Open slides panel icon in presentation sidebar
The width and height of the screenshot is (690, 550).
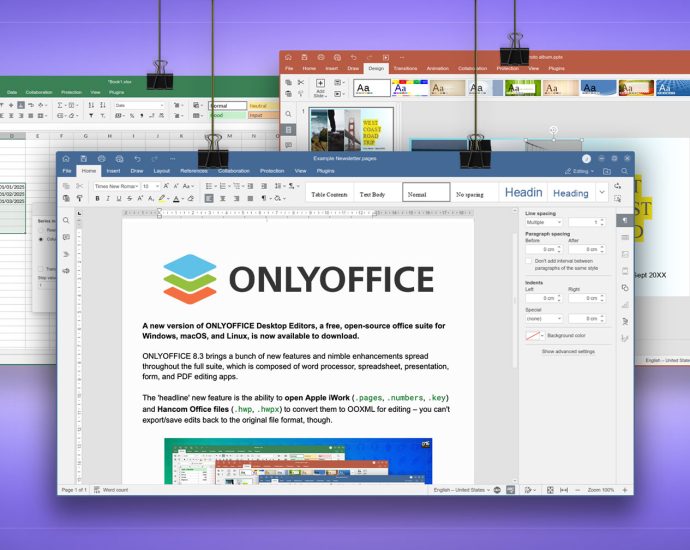pyautogui.click(x=288, y=129)
